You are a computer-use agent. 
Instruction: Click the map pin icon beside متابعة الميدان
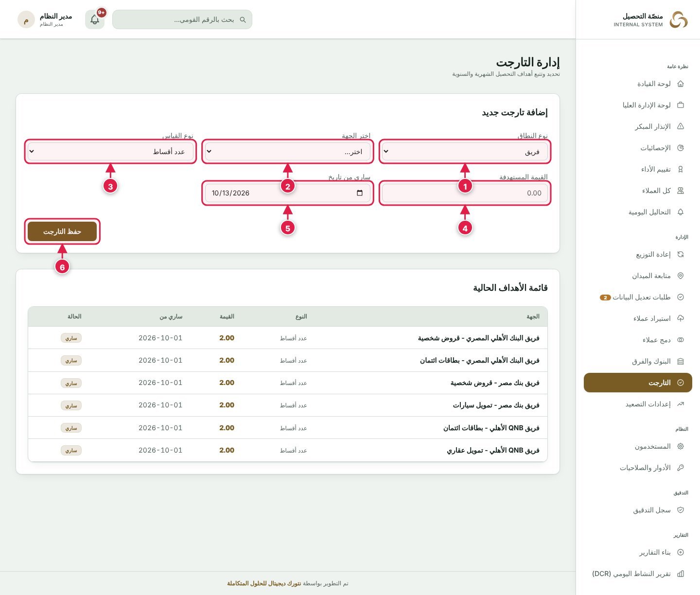click(681, 276)
